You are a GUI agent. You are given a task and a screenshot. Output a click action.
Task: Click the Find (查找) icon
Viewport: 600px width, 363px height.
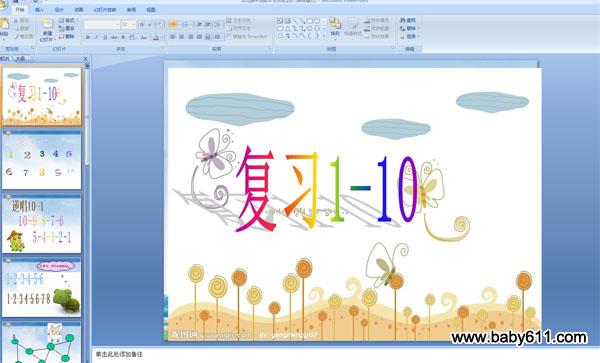click(x=403, y=20)
